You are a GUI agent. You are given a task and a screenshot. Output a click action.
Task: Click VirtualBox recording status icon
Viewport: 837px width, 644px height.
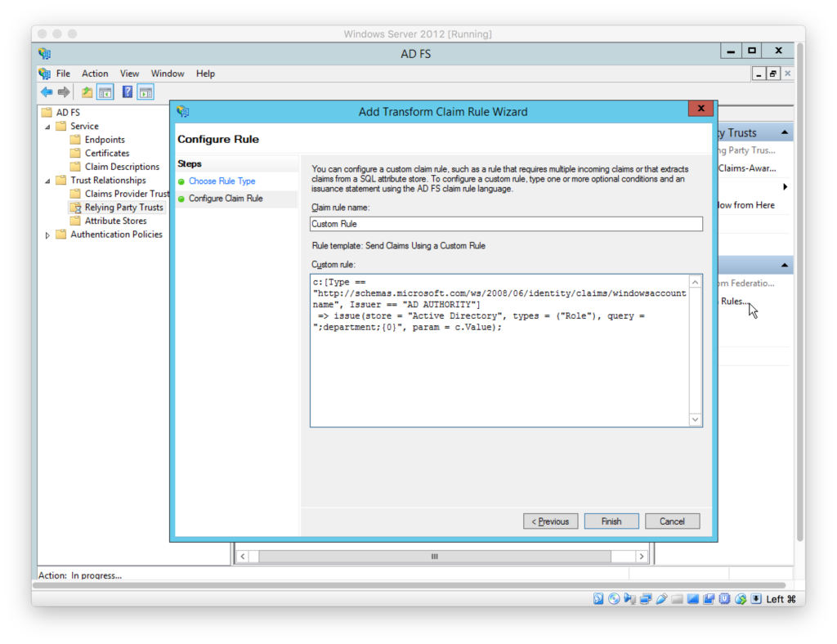709,599
